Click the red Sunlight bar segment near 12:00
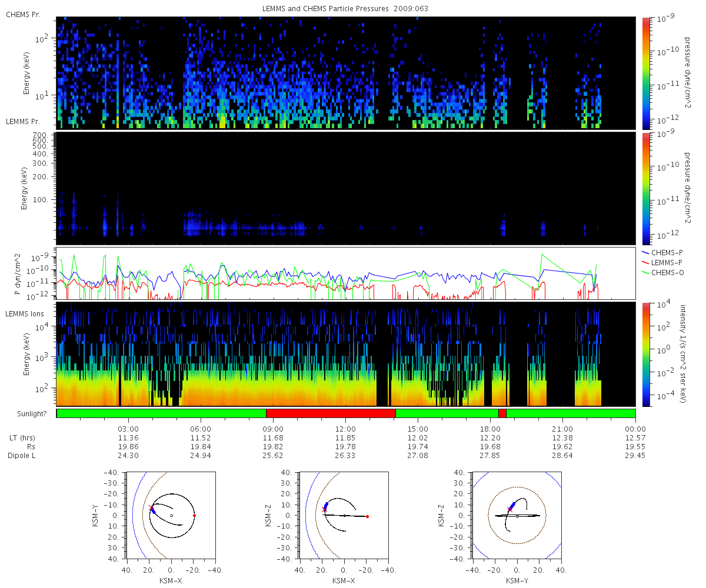Image resolution: width=706 pixels, height=588 pixels. coord(331,413)
